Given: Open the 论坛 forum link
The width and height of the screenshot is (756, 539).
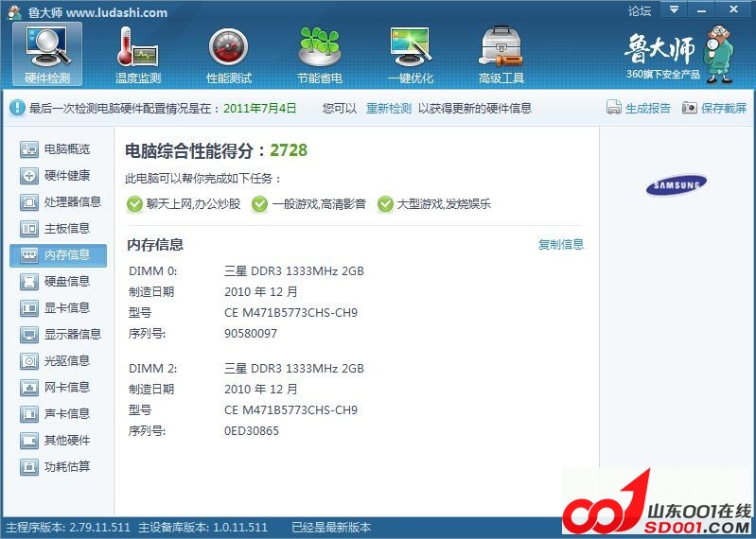Looking at the screenshot, I should [640, 10].
